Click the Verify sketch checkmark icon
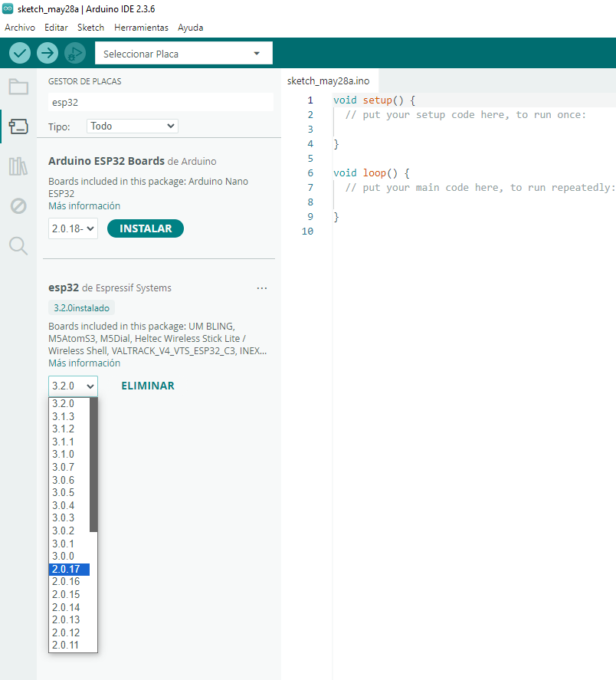 click(20, 54)
